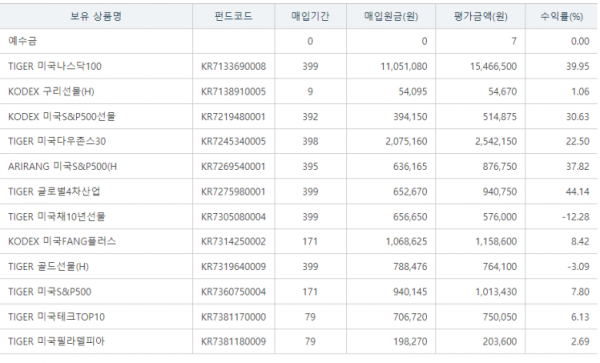Viewport: 600px width, 363px height.
Task: Click the -12.28 return value
Action: (576, 217)
